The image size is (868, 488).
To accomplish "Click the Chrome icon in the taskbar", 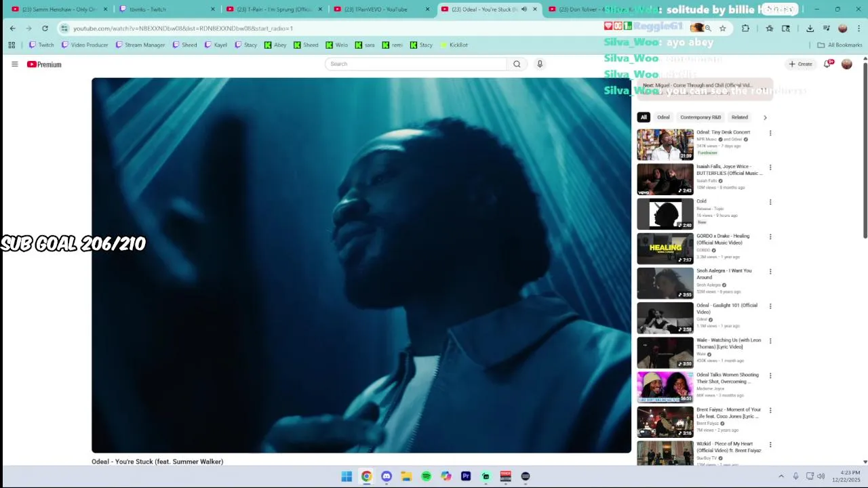I will [x=366, y=476].
